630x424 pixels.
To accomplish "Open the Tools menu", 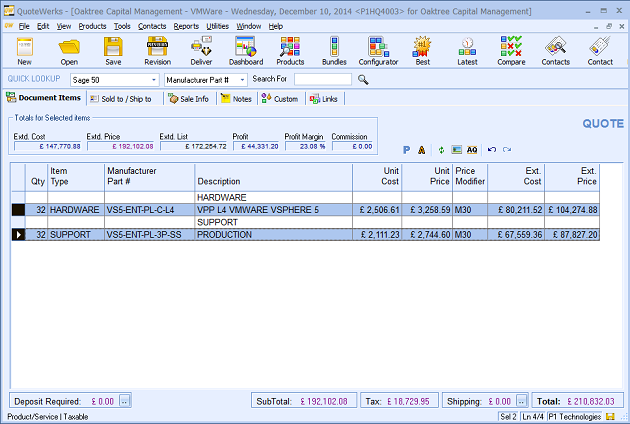I will coord(122,26).
